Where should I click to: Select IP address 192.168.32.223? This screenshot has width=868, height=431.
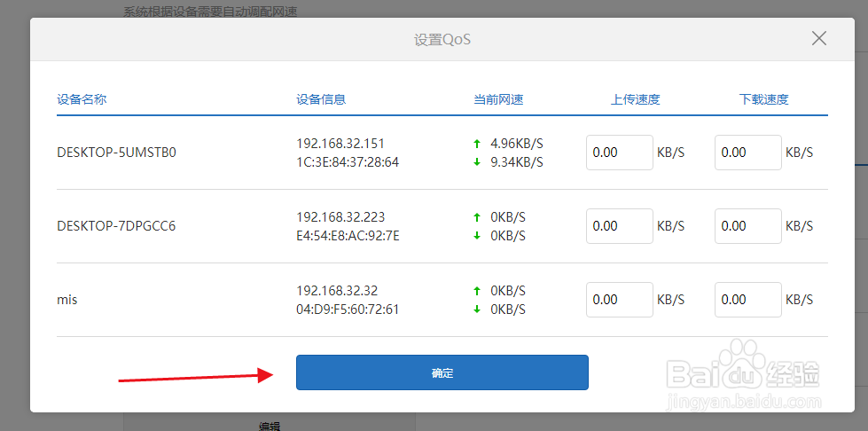point(340,216)
